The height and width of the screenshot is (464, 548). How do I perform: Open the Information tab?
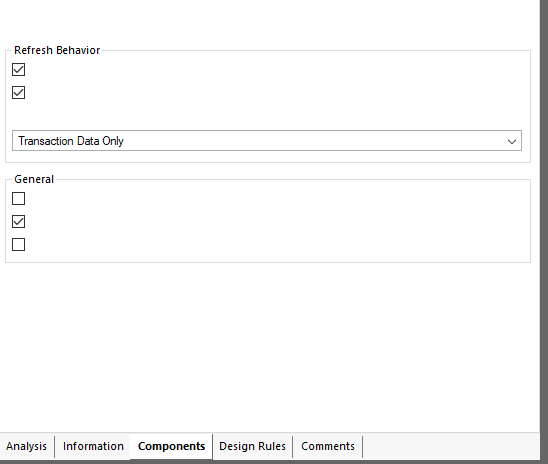(93, 446)
